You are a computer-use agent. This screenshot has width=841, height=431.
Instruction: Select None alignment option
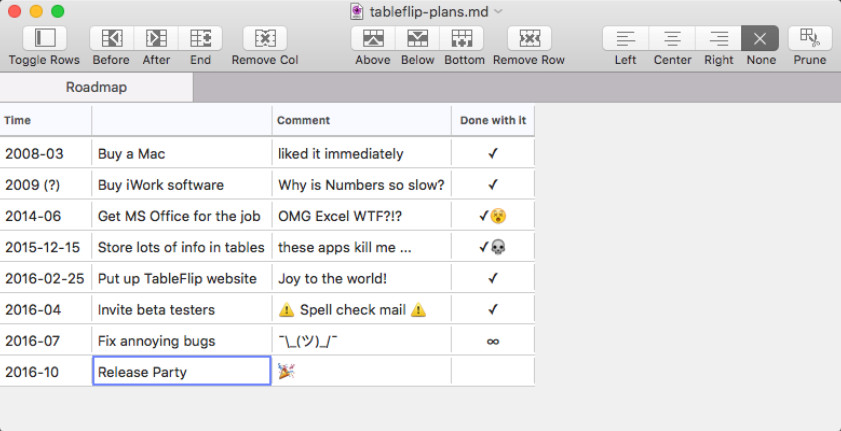tap(760, 38)
